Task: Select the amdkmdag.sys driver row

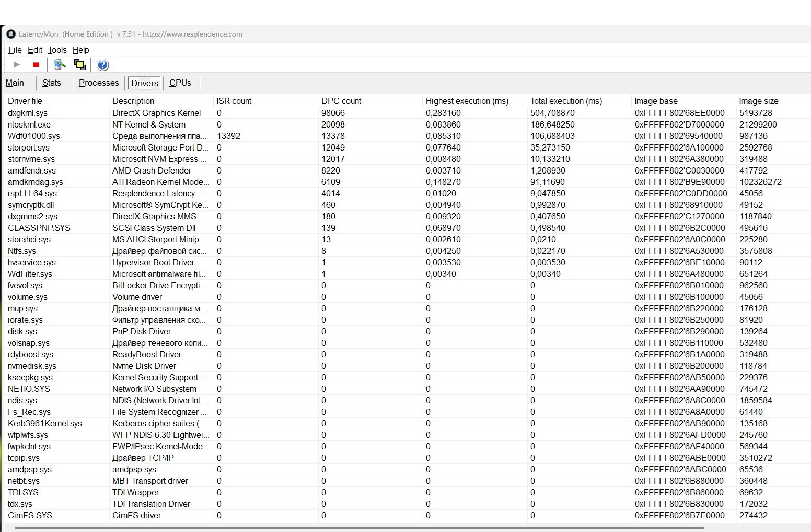Action: pos(408,182)
